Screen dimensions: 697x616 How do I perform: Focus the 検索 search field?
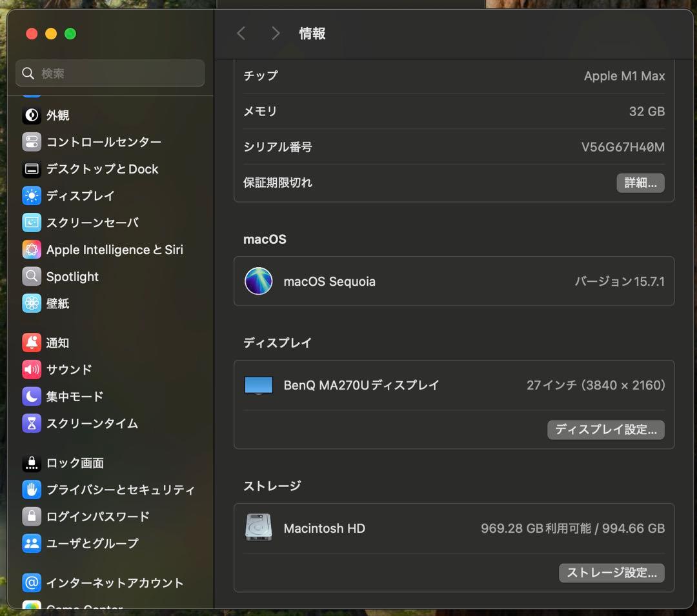pyautogui.click(x=110, y=74)
